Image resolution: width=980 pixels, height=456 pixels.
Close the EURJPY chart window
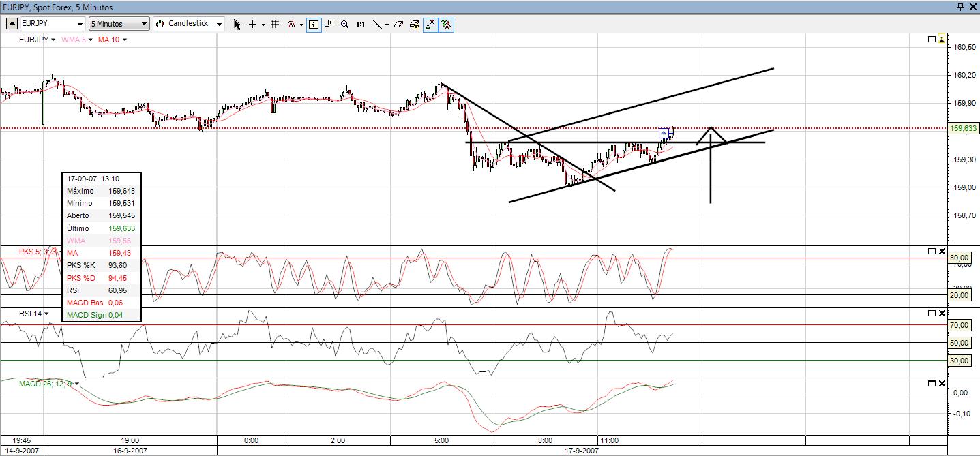(972, 6)
